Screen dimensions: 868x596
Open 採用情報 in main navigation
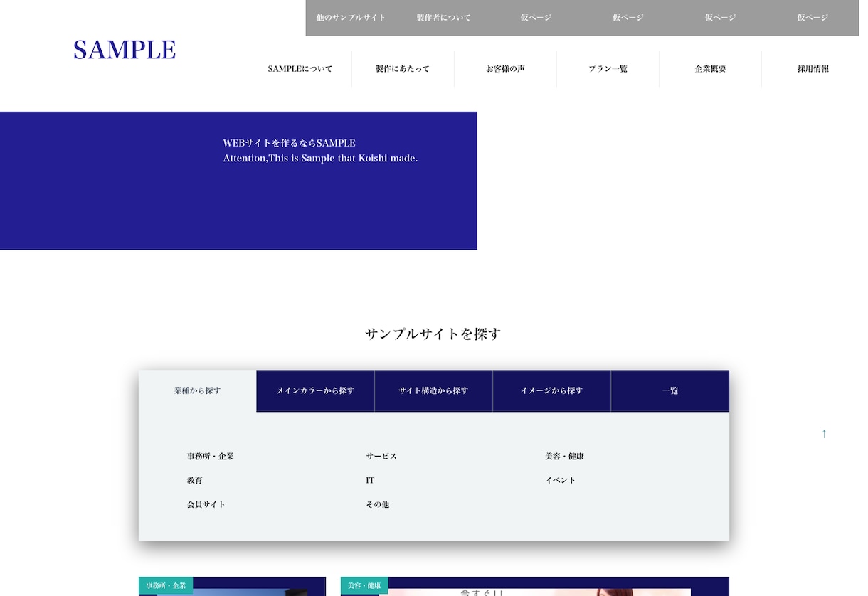[813, 69]
